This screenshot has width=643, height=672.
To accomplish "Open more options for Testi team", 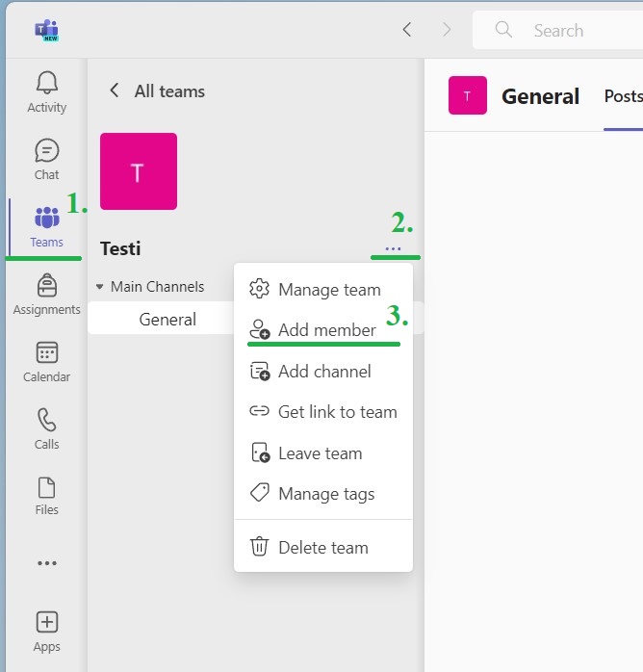I will (393, 248).
